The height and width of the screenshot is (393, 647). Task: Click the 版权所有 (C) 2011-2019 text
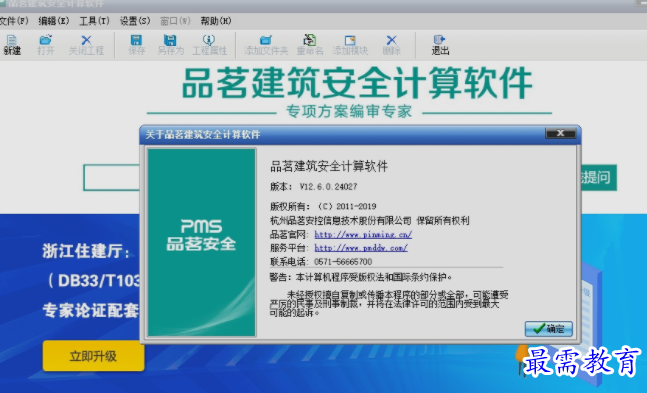click(x=323, y=206)
